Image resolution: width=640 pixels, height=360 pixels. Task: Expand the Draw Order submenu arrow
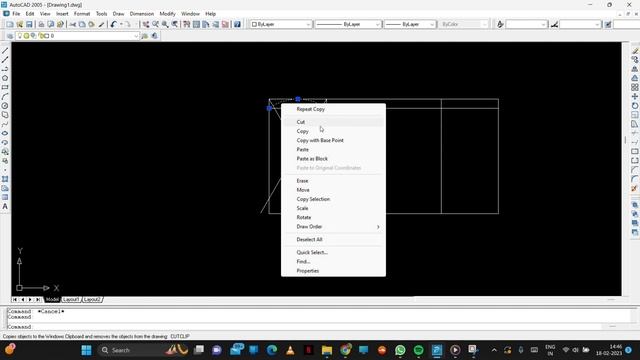click(x=378, y=227)
